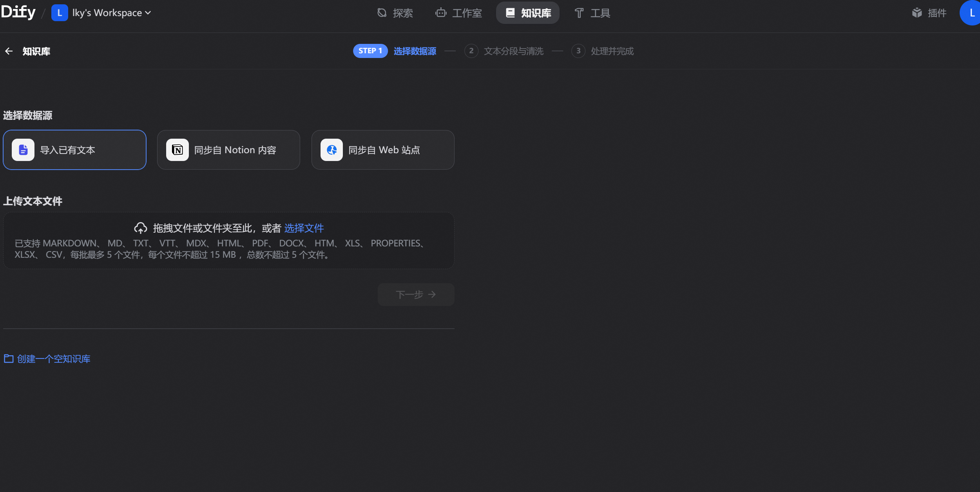Click the 选择文件 link
The height and width of the screenshot is (492, 980).
coord(304,228)
